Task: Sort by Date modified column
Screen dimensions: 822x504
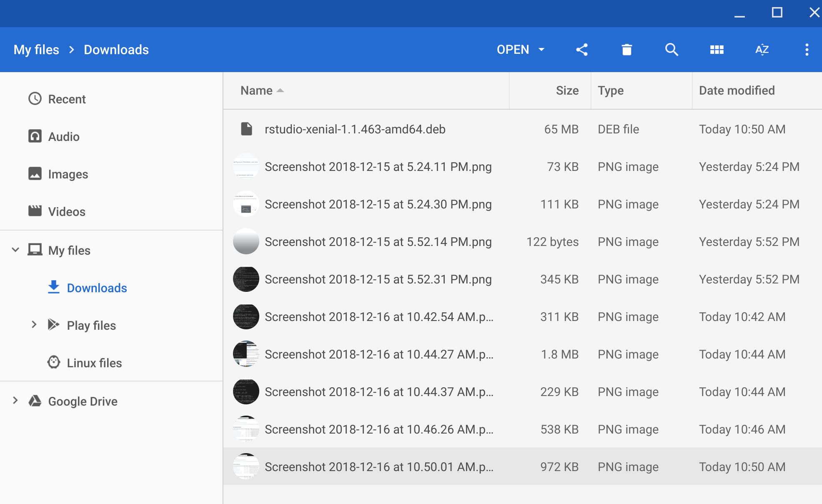Action: [737, 90]
